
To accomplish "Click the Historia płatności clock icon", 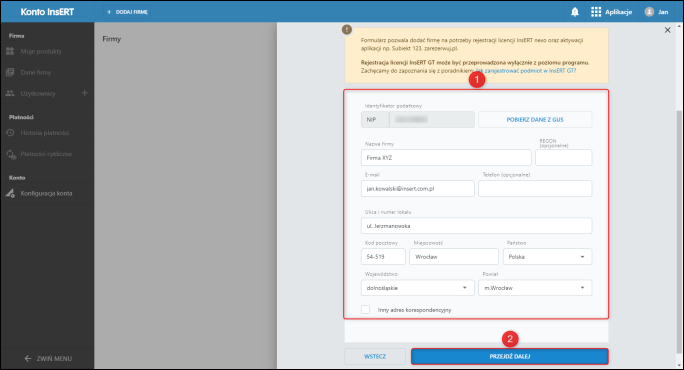I will (10, 133).
